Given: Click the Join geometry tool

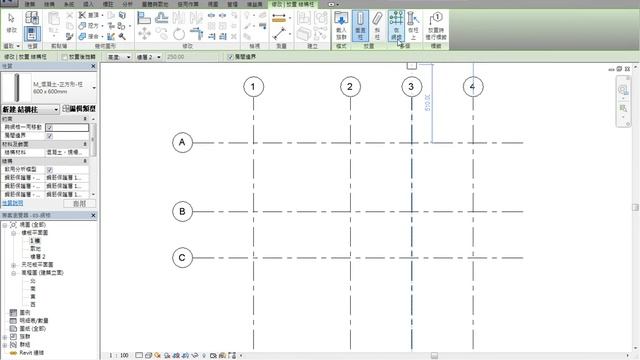Looking at the screenshot, I should point(90,36).
